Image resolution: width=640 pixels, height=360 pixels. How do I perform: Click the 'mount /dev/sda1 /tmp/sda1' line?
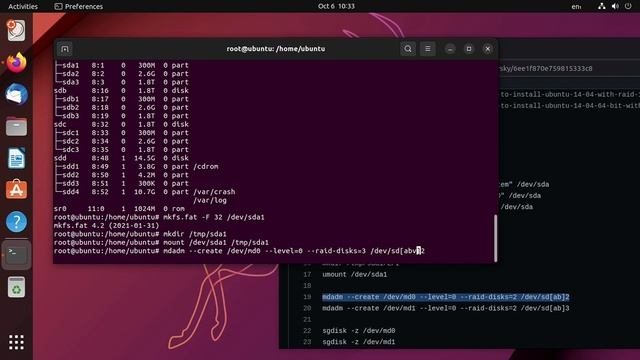point(161,242)
